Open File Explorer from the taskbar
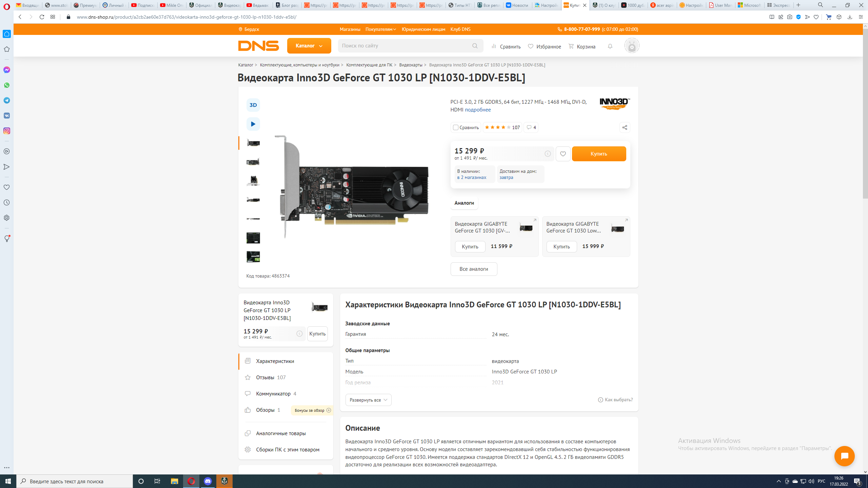The image size is (868, 488). point(175,481)
